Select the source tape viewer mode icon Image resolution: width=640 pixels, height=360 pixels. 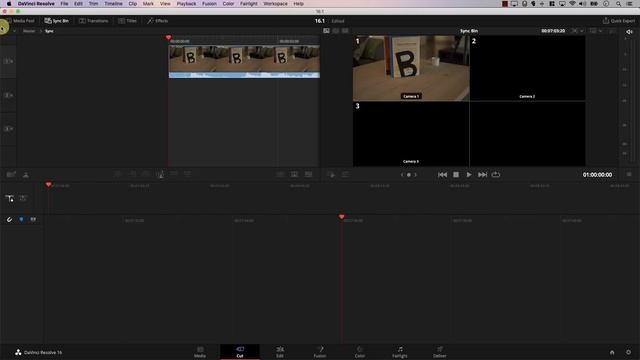coord(336,31)
